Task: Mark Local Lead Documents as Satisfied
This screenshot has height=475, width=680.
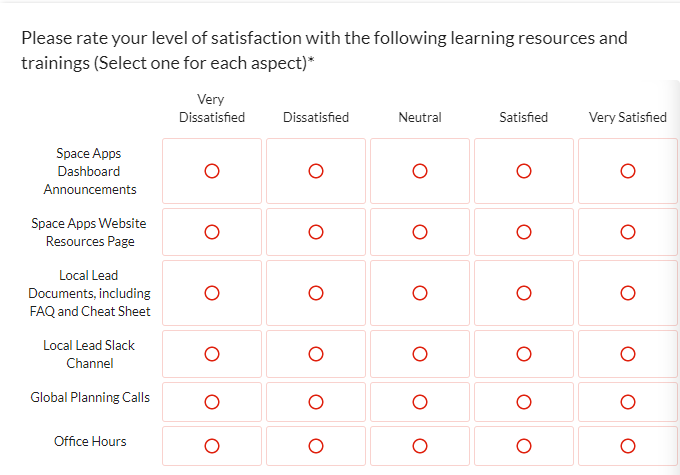Action: coord(524,293)
